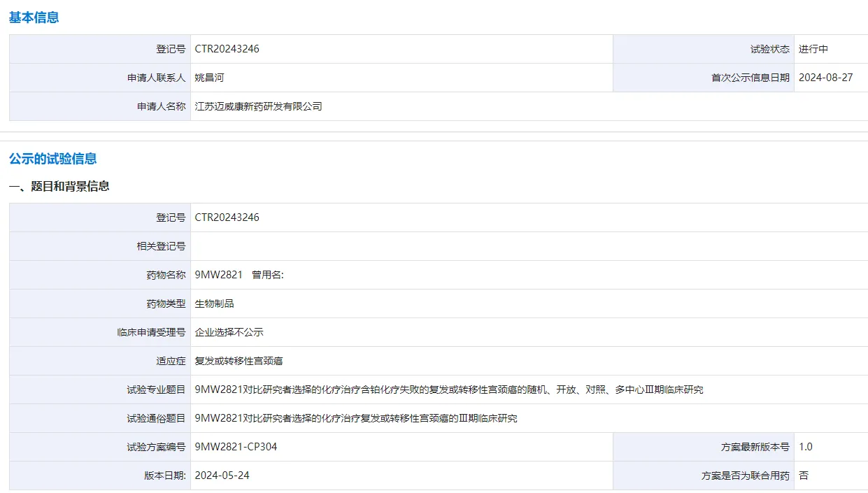
Task: Click the 基本信息 section heading
Action: (x=34, y=17)
